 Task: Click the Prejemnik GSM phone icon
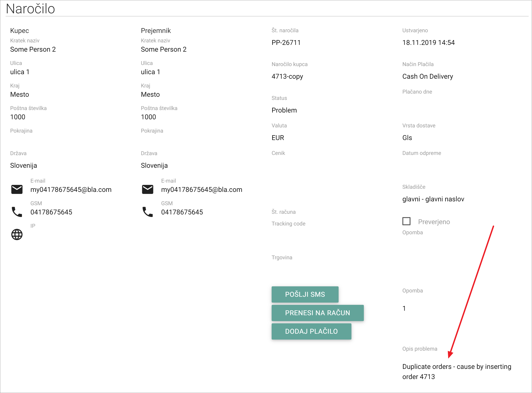coord(147,212)
